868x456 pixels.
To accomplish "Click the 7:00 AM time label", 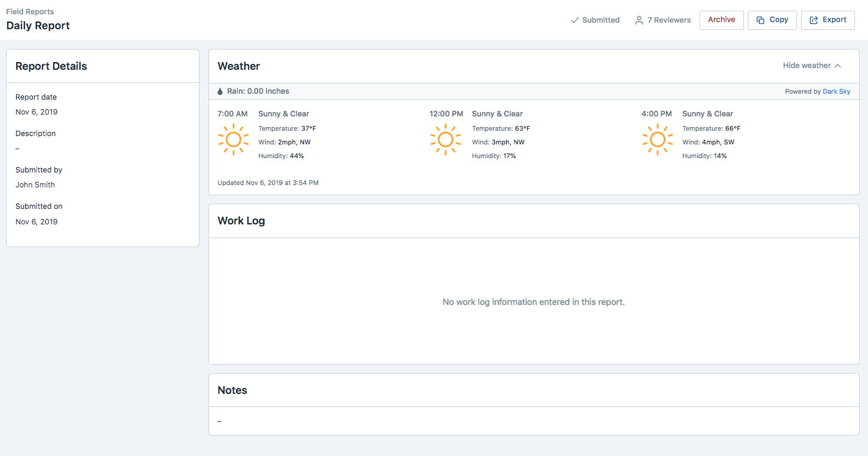I will [x=232, y=113].
